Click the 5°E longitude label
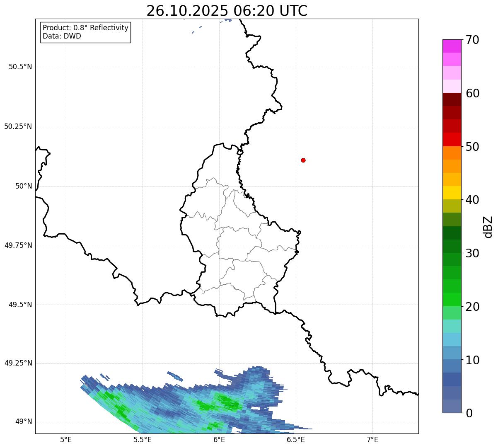 (66, 439)
